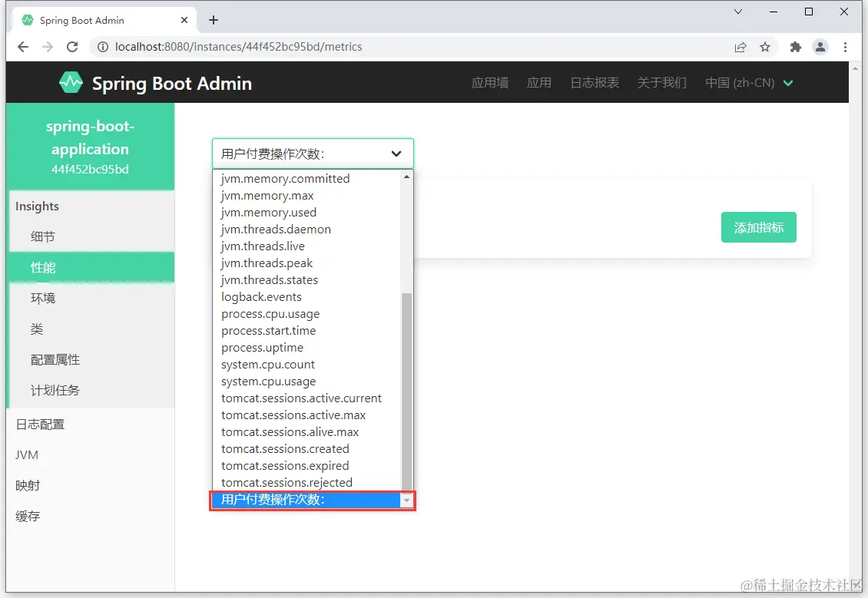View site information icon in address bar
The height and width of the screenshot is (598, 868).
102,47
